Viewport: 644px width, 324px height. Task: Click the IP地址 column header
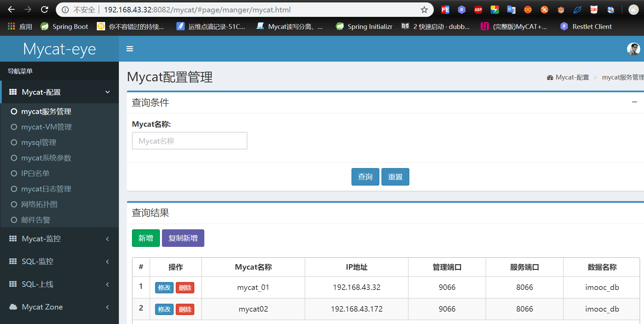click(x=357, y=267)
